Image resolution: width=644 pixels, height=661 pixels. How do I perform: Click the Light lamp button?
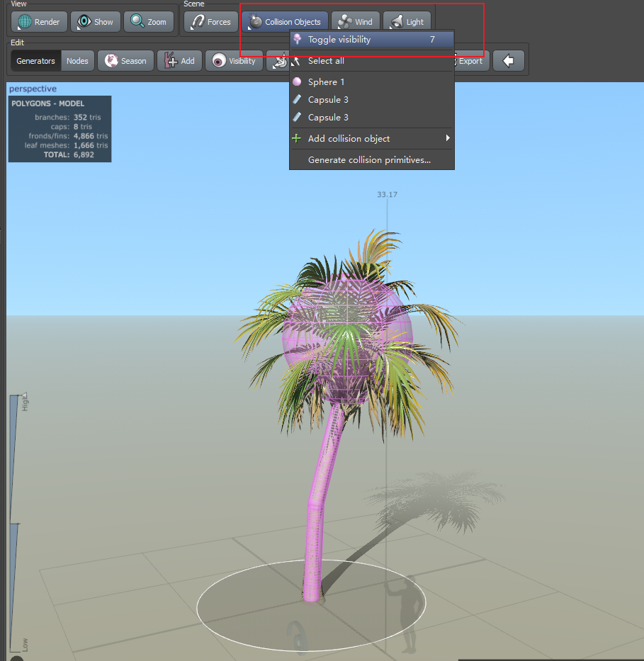(x=407, y=22)
